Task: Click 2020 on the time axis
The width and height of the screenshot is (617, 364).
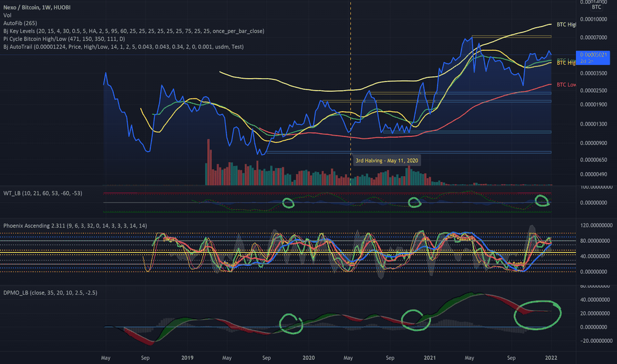Action: (308, 357)
